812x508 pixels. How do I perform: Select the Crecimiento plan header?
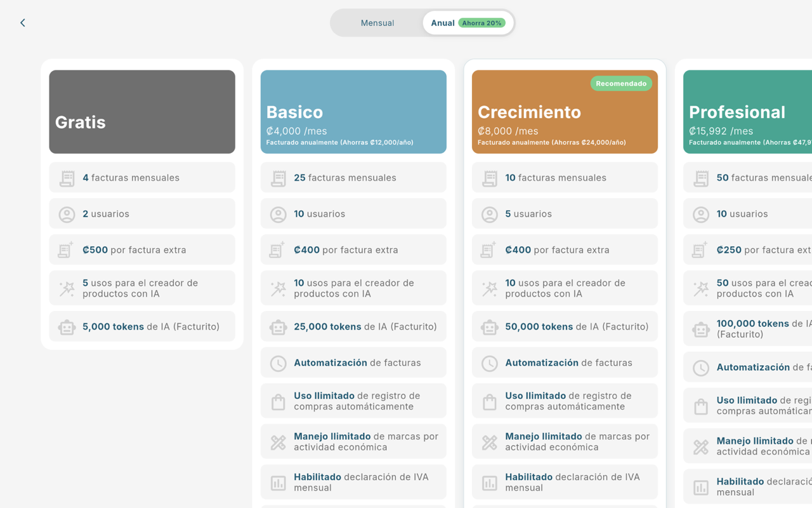pyautogui.click(x=565, y=112)
